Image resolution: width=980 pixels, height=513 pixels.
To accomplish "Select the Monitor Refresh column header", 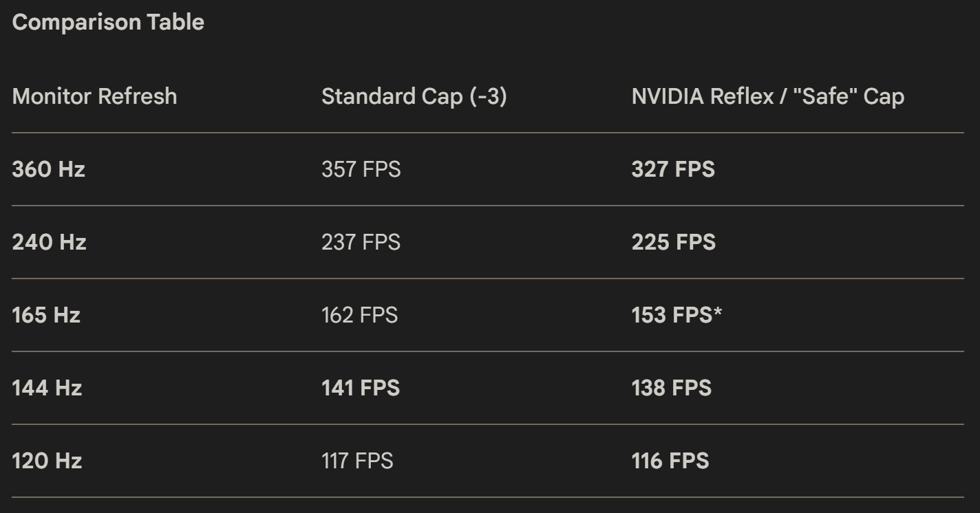I will tap(94, 96).
